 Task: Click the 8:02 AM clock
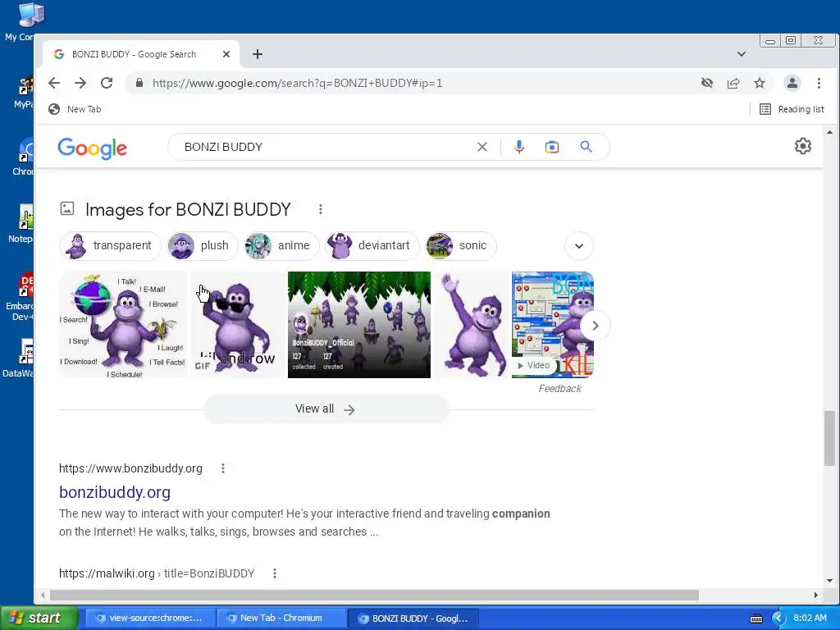pos(810,619)
